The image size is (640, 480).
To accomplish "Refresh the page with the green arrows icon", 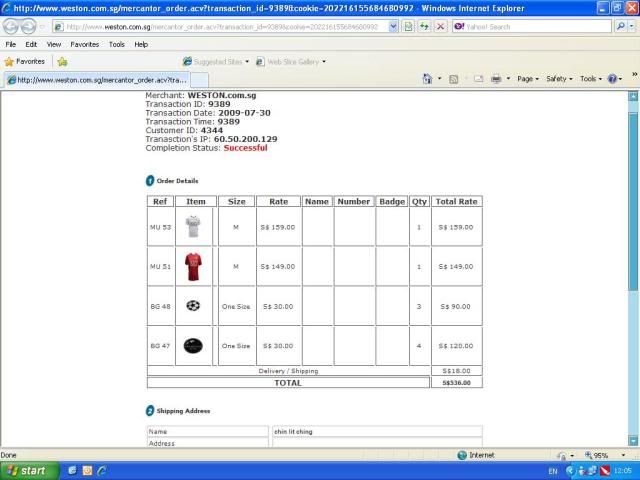I will click(424, 27).
